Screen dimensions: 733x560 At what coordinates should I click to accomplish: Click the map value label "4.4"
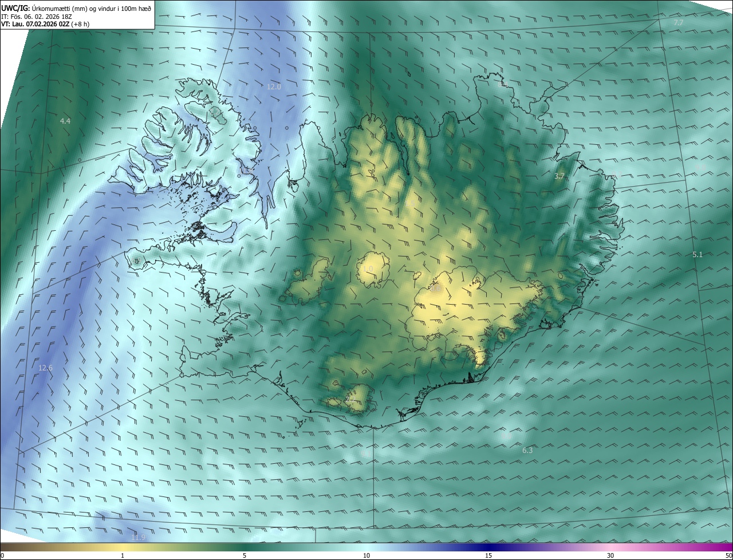[x=65, y=121]
